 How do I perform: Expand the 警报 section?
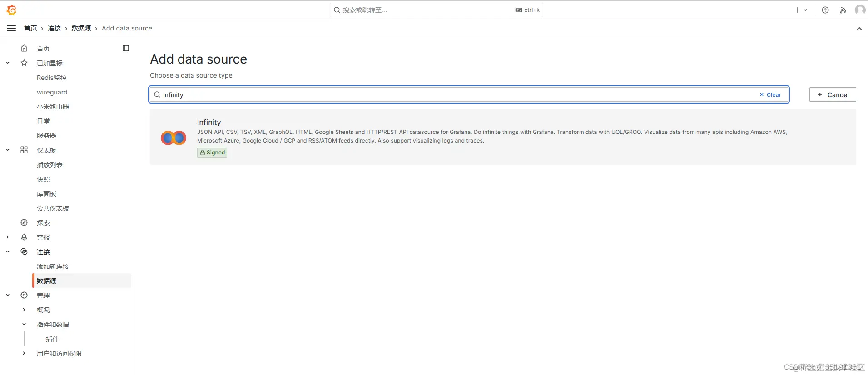(8, 237)
